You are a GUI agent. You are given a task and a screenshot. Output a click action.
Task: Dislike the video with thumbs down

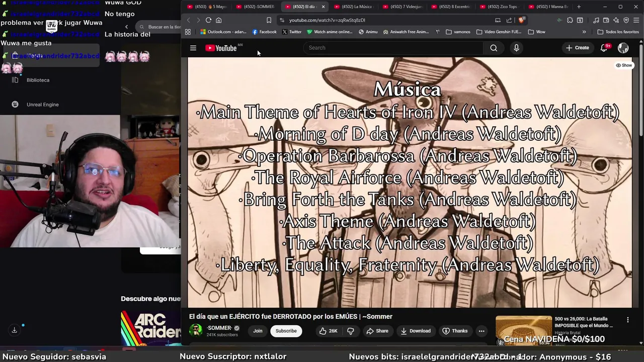click(x=351, y=331)
